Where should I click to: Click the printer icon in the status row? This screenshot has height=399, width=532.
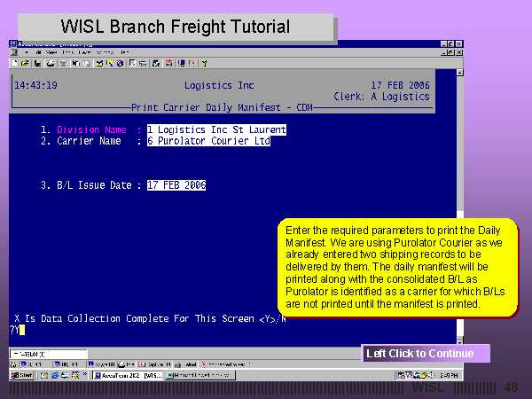(121, 364)
